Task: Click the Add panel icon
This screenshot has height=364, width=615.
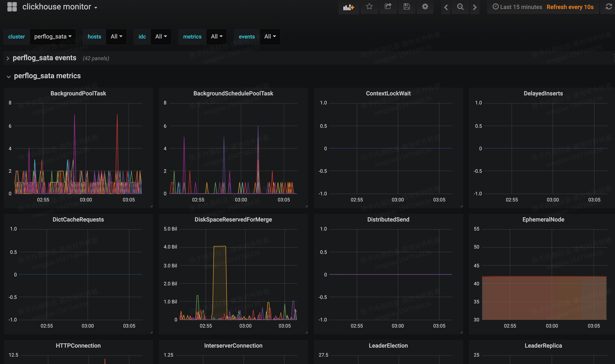Action: point(348,7)
